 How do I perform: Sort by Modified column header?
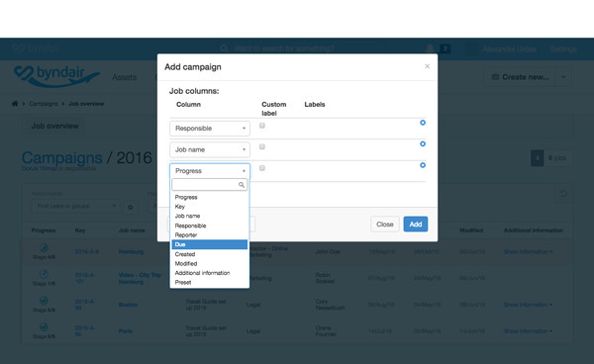click(471, 230)
